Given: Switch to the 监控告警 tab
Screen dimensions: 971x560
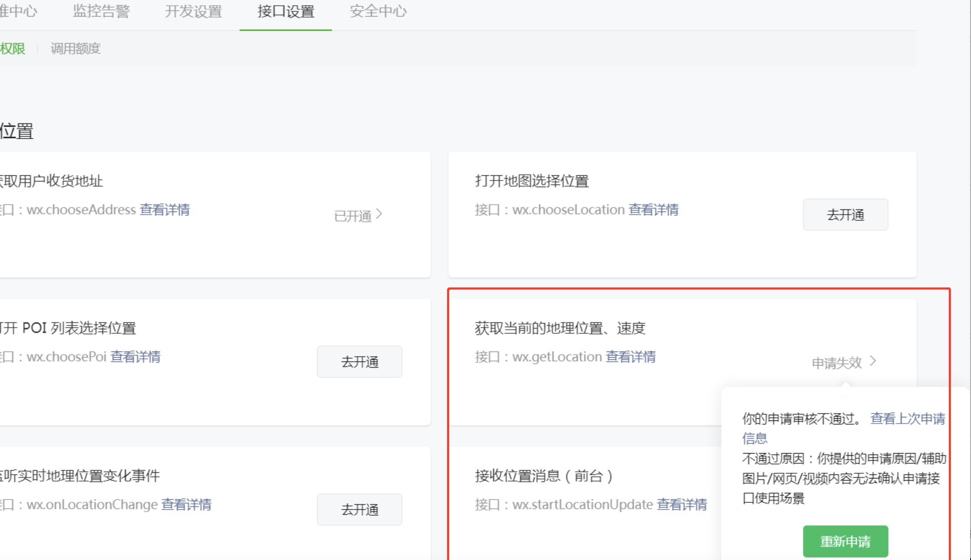Looking at the screenshot, I should point(101,11).
